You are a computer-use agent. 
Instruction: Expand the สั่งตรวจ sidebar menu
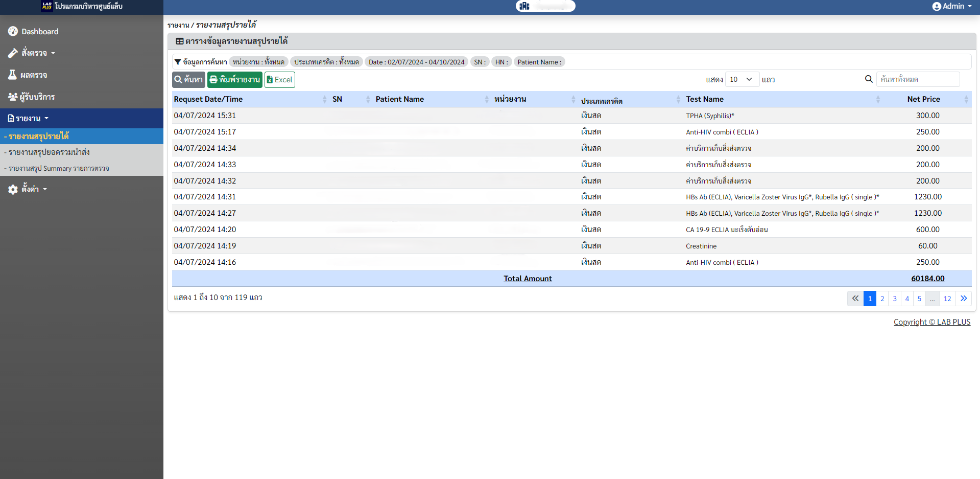34,53
